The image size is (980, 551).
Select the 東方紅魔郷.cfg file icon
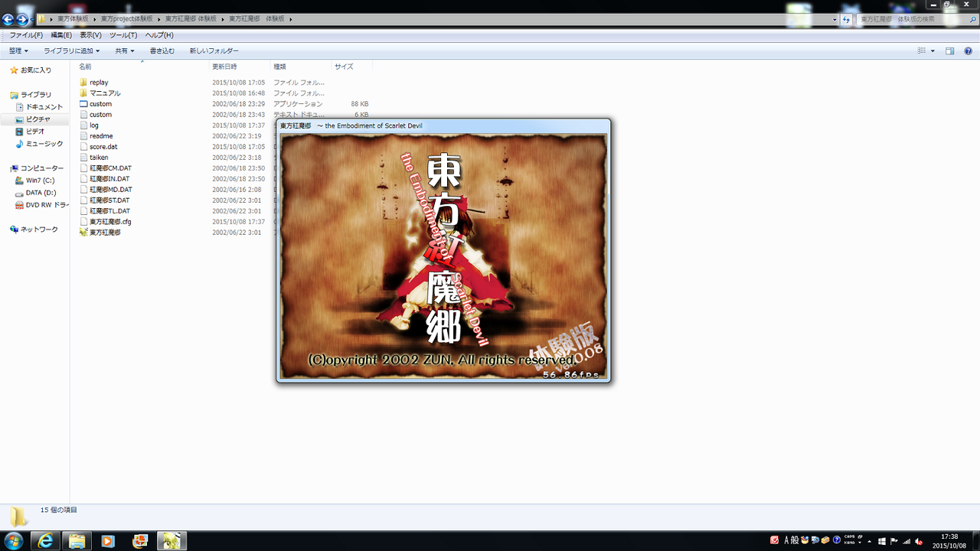83,221
